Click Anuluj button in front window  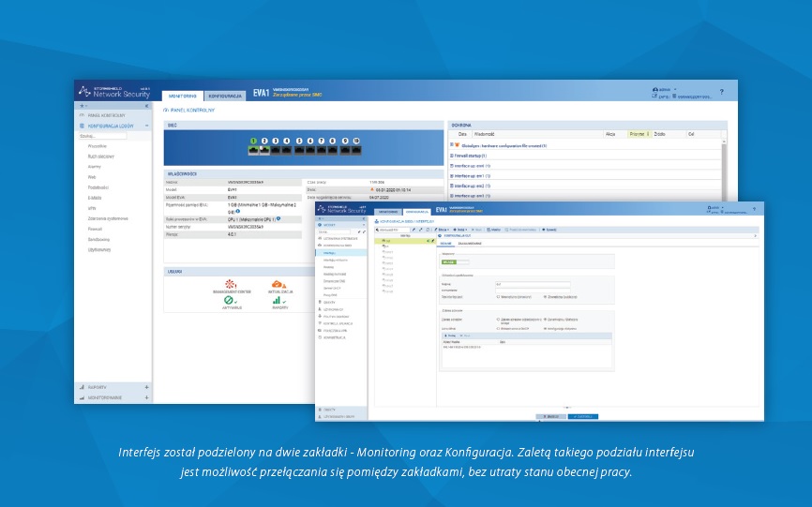(x=550, y=416)
